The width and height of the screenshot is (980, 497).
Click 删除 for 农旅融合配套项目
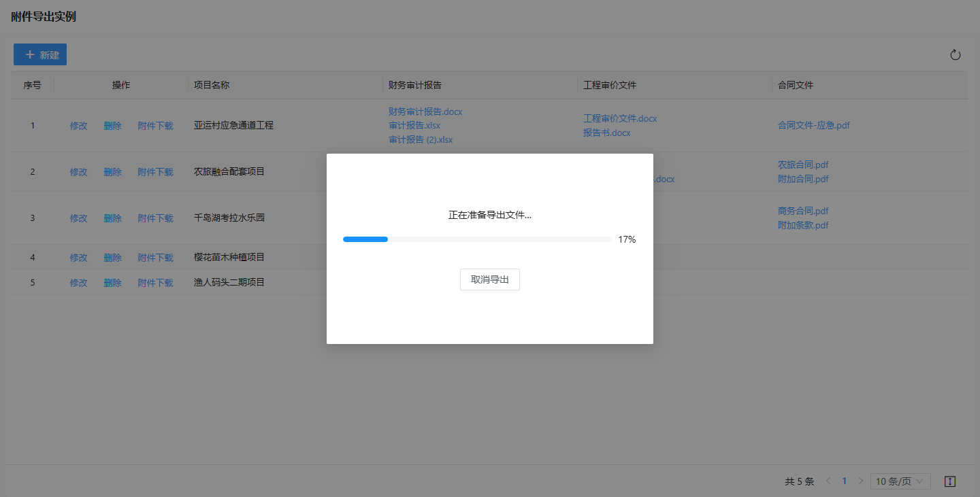click(112, 172)
